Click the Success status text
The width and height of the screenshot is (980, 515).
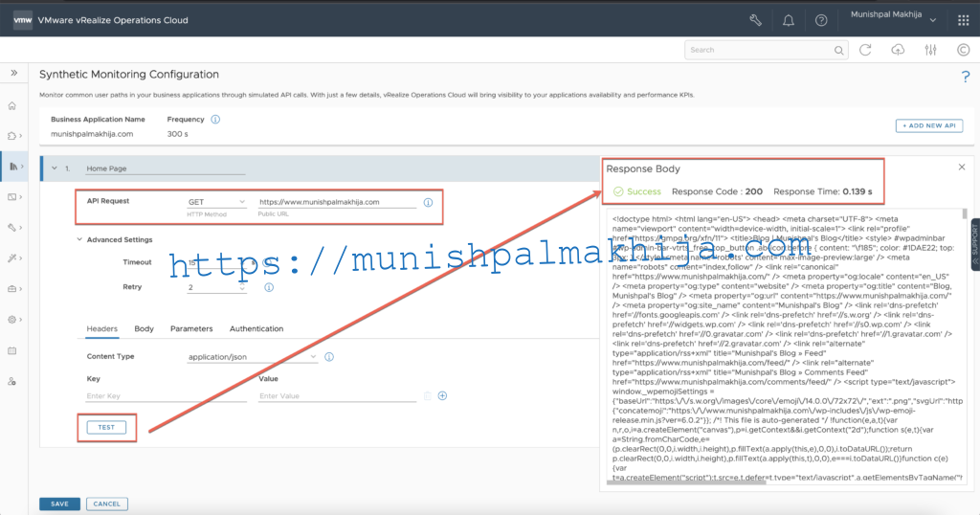pyautogui.click(x=644, y=191)
